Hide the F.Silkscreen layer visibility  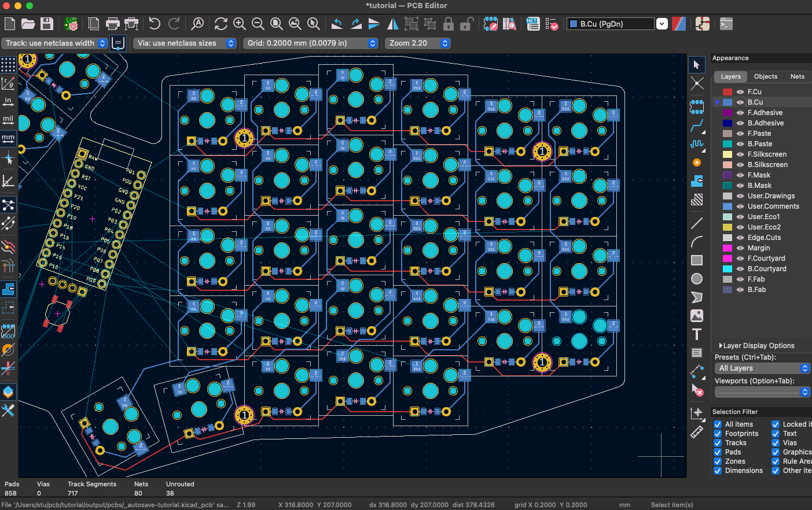tap(740, 154)
